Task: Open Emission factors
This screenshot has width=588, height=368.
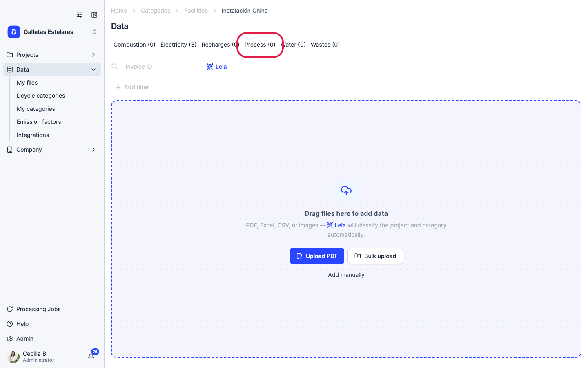Action: [x=39, y=122]
